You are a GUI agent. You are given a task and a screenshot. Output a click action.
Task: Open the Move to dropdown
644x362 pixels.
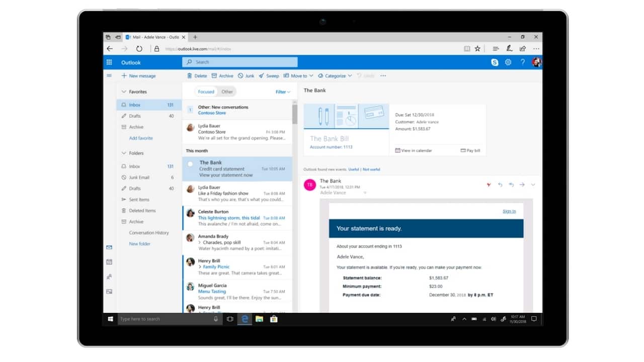point(298,75)
